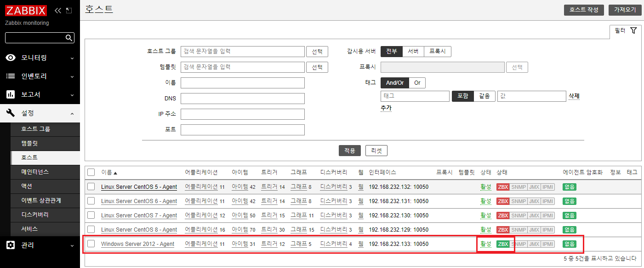Expand the 인벤토리 menu chevron
Viewport: 644px width, 268px height.
point(72,76)
